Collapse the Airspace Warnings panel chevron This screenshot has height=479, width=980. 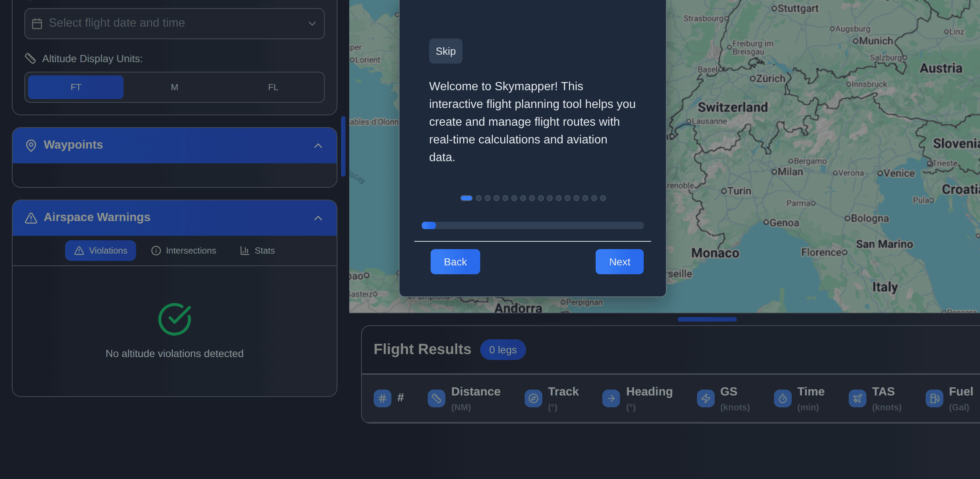pos(318,218)
